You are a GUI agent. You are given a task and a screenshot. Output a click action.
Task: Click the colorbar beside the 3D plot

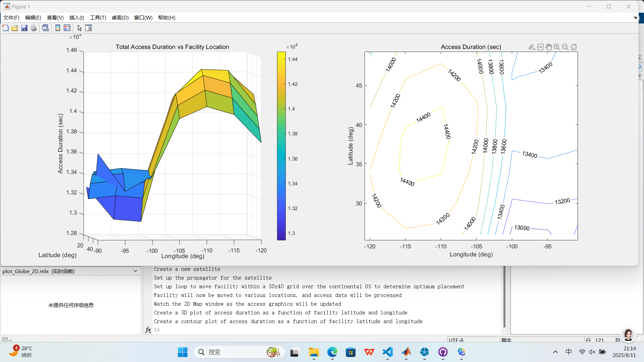(281, 146)
